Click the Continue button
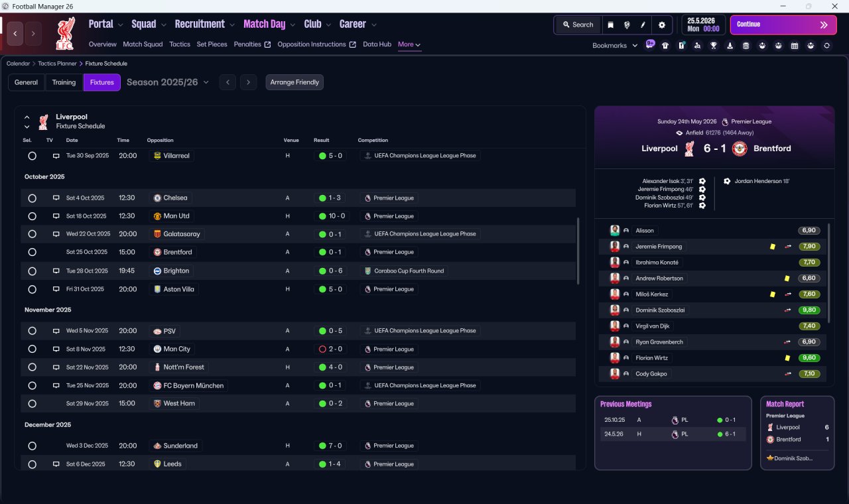Screen dimensions: 849x504 783,25
